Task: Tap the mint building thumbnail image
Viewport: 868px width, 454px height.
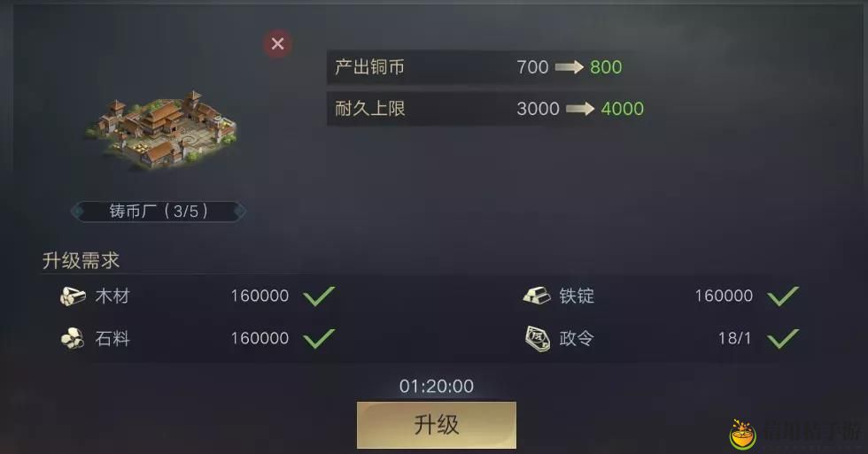Action: [x=161, y=129]
